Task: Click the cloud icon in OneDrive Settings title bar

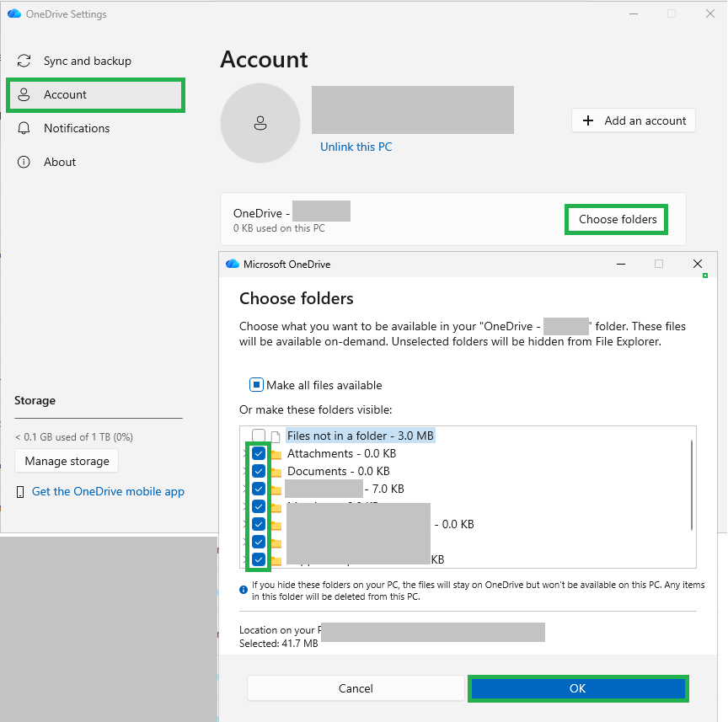Action: pyautogui.click(x=14, y=14)
